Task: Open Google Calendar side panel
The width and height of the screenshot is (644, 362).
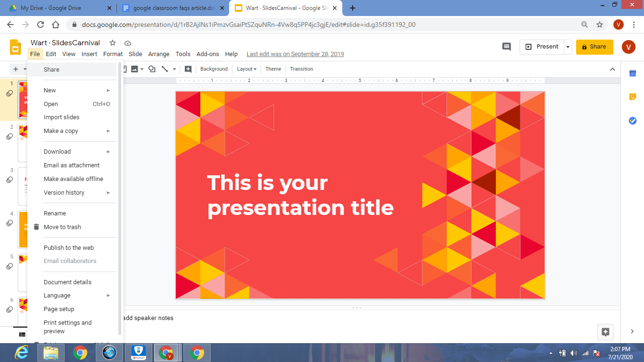Action: coord(633,73)
